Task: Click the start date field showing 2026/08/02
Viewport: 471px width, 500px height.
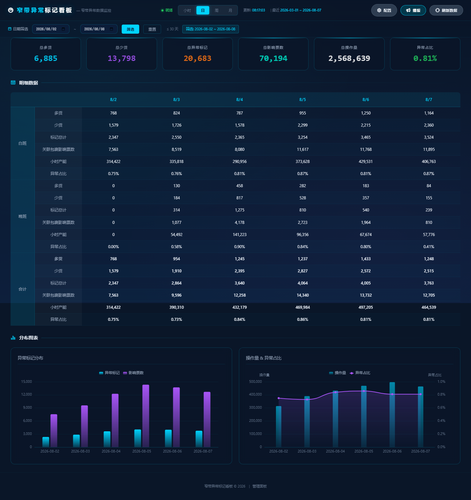Action: [51, 29]
